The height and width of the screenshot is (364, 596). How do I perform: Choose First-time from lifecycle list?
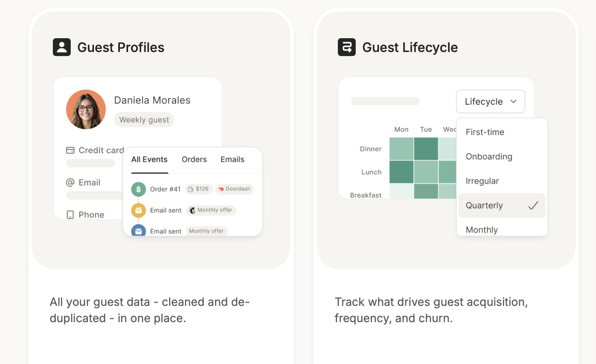(485, 132)
